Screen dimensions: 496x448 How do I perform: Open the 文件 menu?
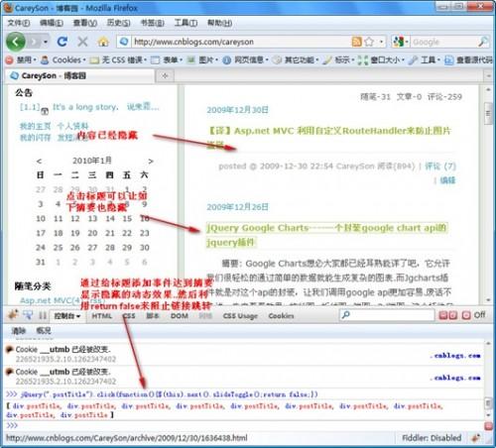coord(19,23)
